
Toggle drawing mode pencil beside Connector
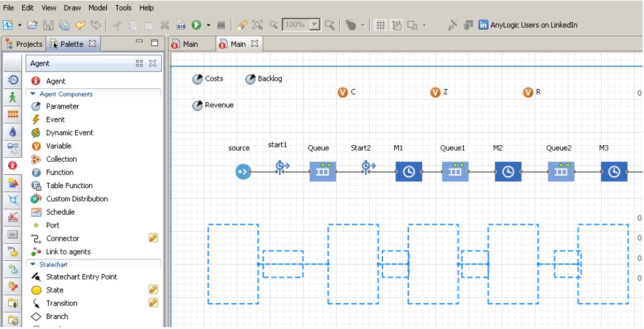point(152,238)
